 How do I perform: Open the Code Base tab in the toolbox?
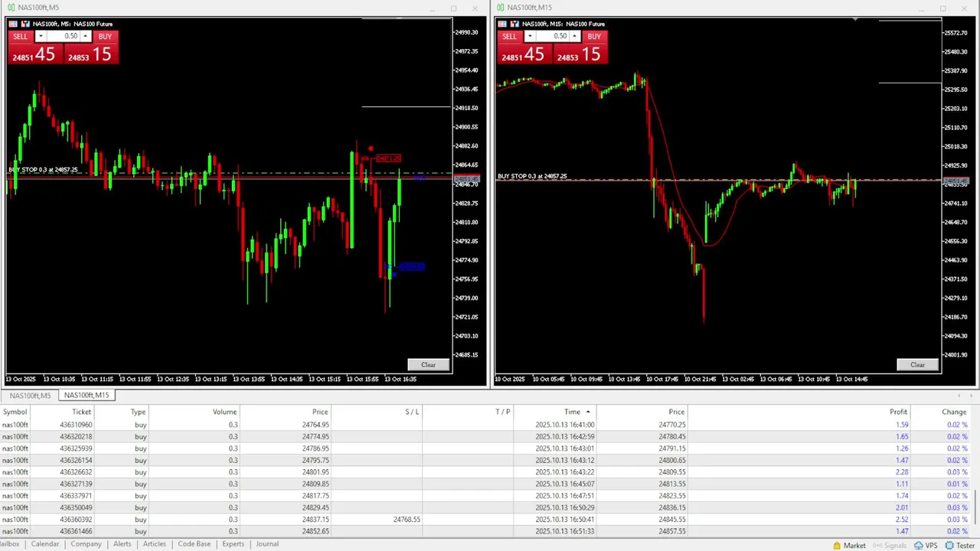point(194,544)
